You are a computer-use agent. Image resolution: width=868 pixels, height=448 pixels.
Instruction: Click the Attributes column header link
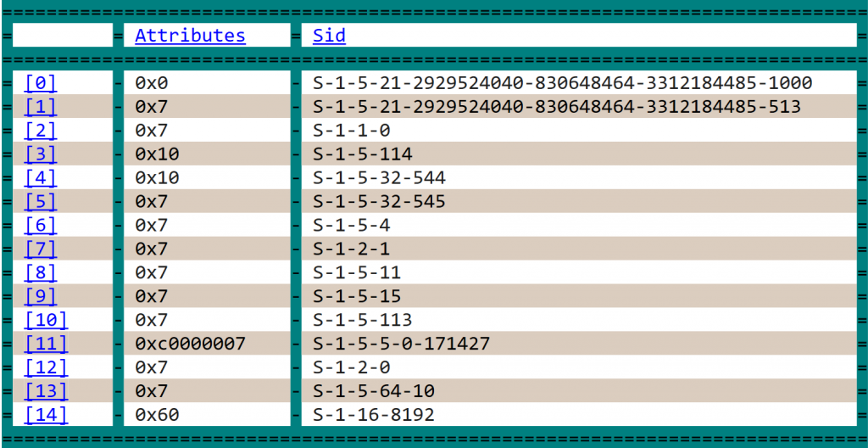pyautogui.click(x=190, y=36)
